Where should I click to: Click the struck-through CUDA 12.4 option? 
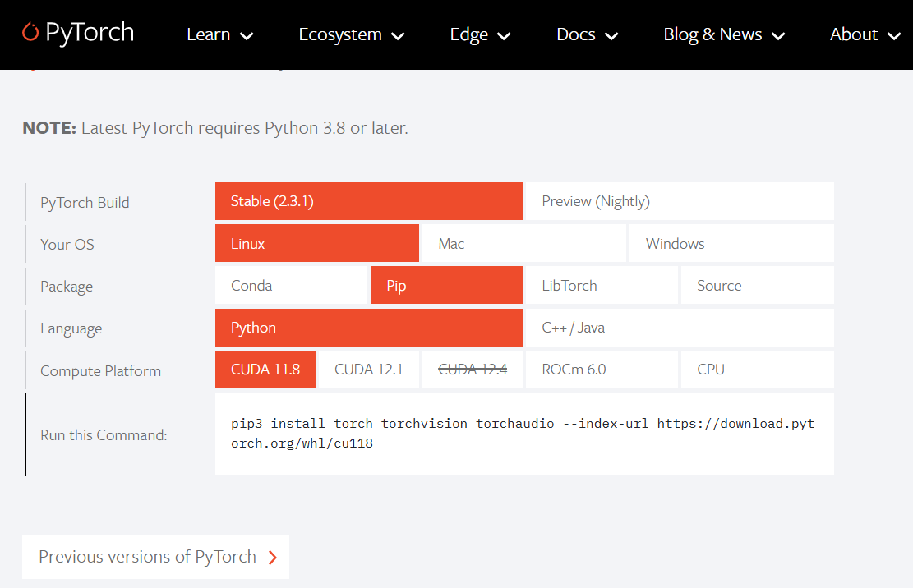[x=473, y=370]
